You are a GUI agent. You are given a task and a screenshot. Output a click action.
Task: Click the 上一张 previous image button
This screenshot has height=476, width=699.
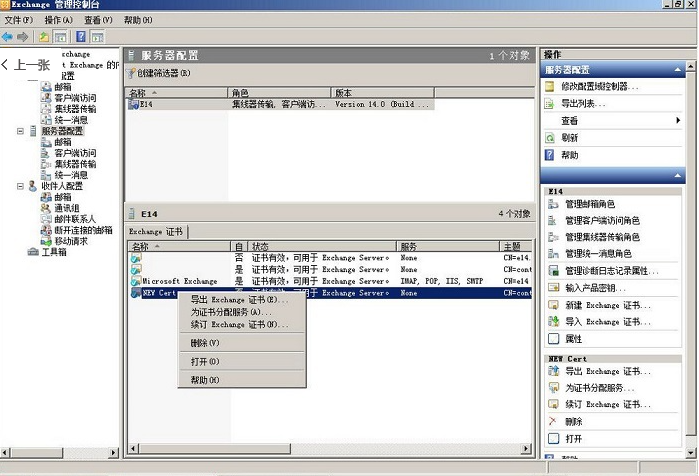pyautogui.click(x=25, y=65)
